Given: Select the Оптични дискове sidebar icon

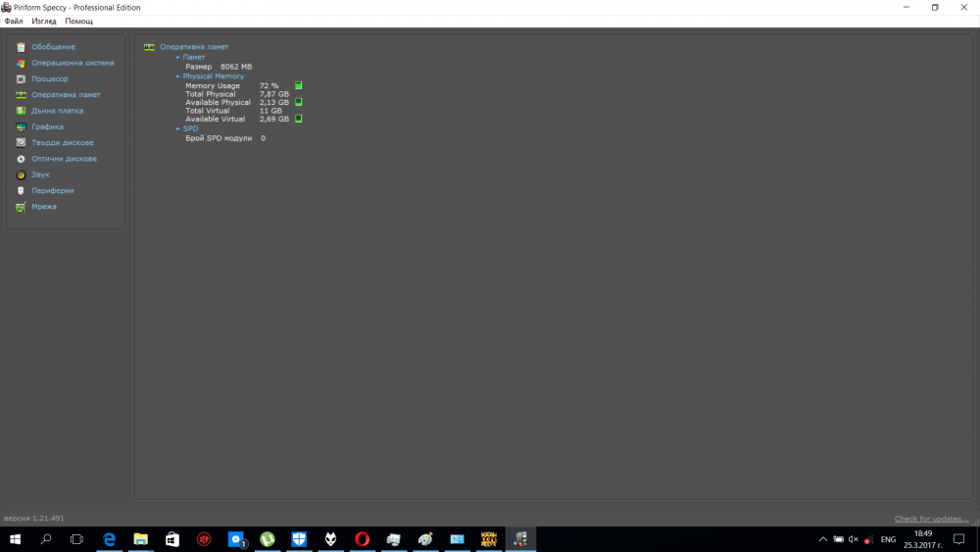Looking at the screenshot, I should [x=21, y=159].
